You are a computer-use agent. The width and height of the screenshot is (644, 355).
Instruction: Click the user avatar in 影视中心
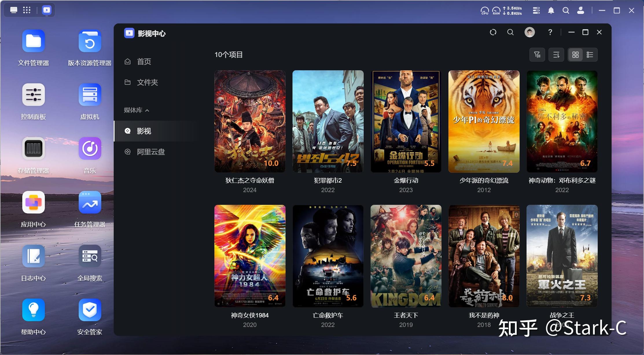pyautogui.click(x=529, y=32)
